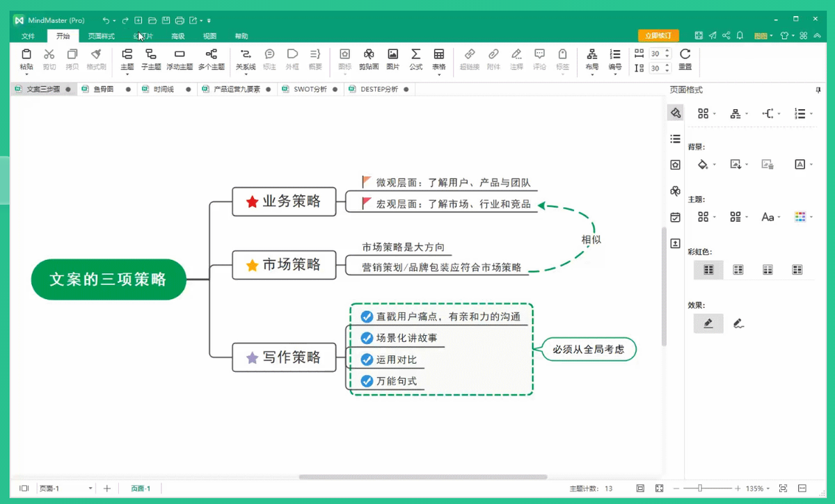Click the 重置 reset icon
The width and height of the screenshot is (835, 504).
click(x=685, y=54)
